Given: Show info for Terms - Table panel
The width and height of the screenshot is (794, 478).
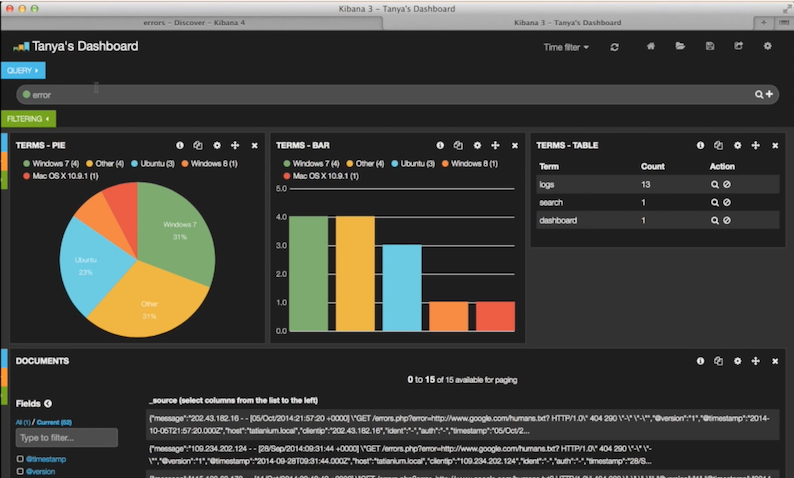Looking at the screenshot, I should click(700, 145).
